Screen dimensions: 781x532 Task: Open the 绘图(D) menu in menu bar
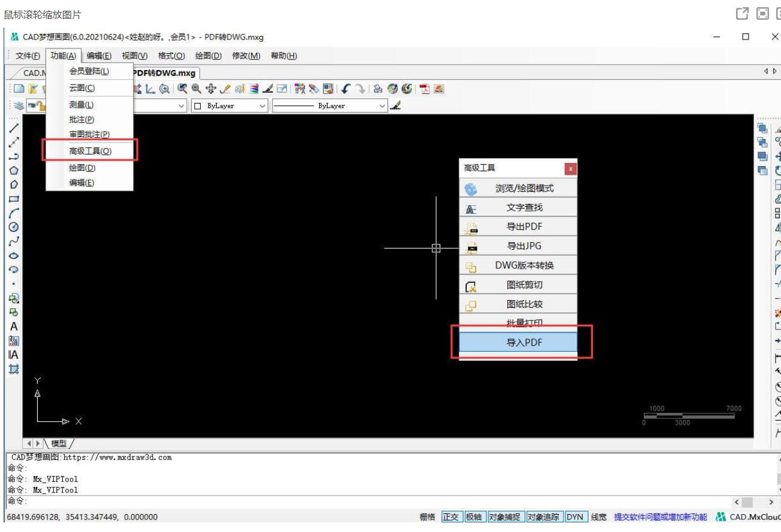(208, 56)
